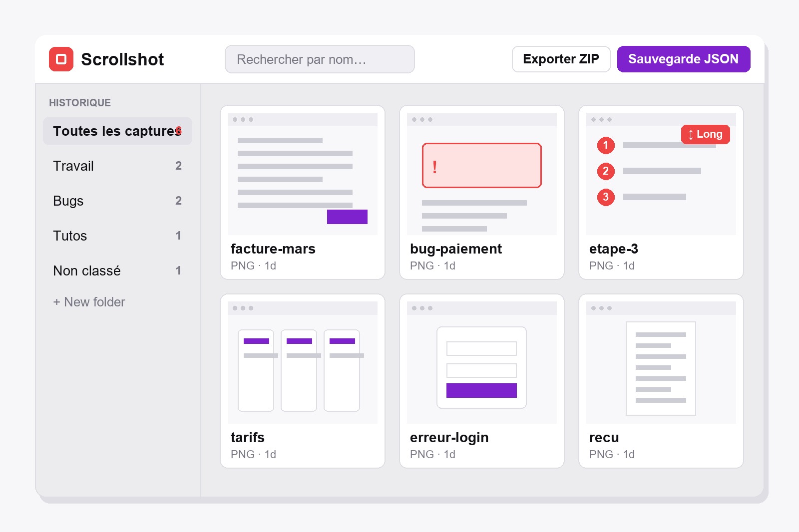Select Toutes les captures in the sidebar
The image size is (799, 532).
117,131
